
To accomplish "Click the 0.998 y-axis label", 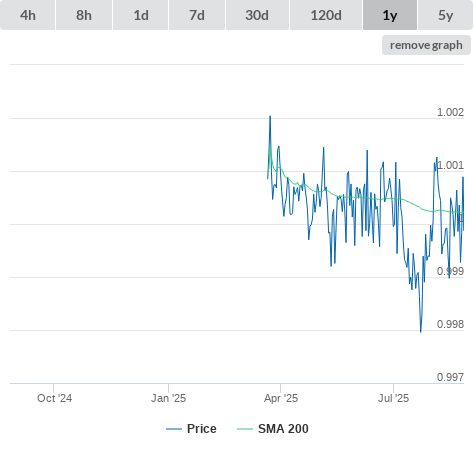I will 450,324.
